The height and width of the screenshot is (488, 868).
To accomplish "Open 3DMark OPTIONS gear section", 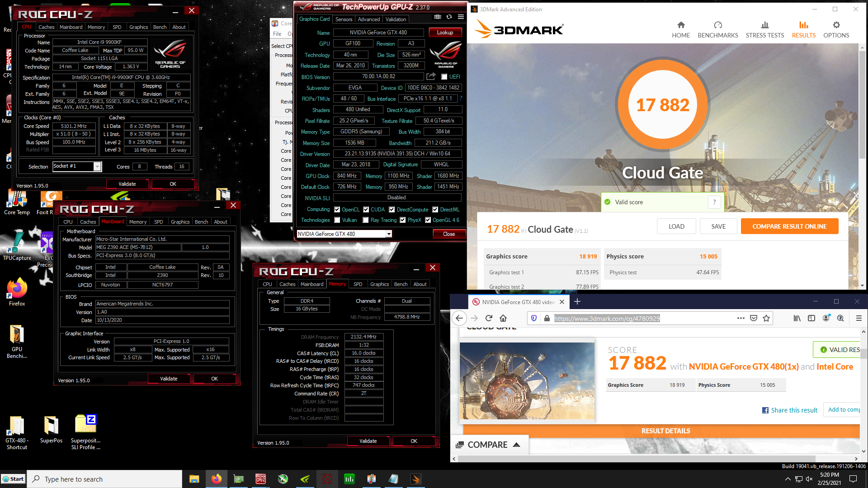I will pyautogui.click(x=836, y=30).
